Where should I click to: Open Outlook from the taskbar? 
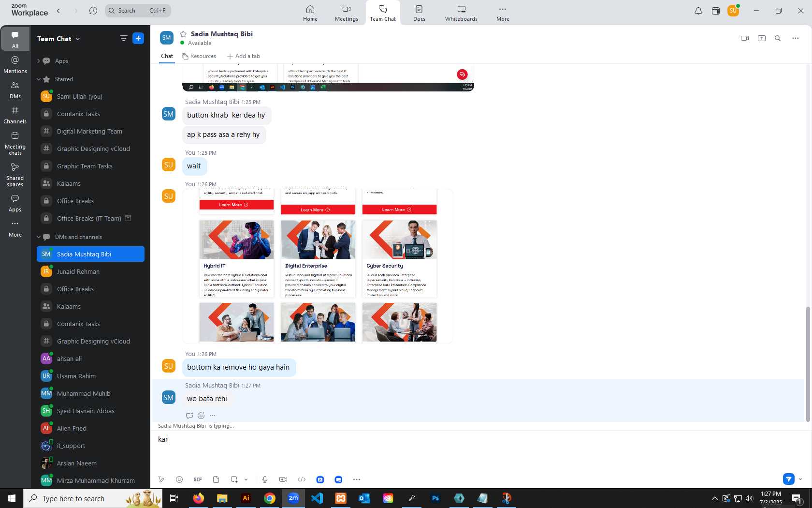364,498
